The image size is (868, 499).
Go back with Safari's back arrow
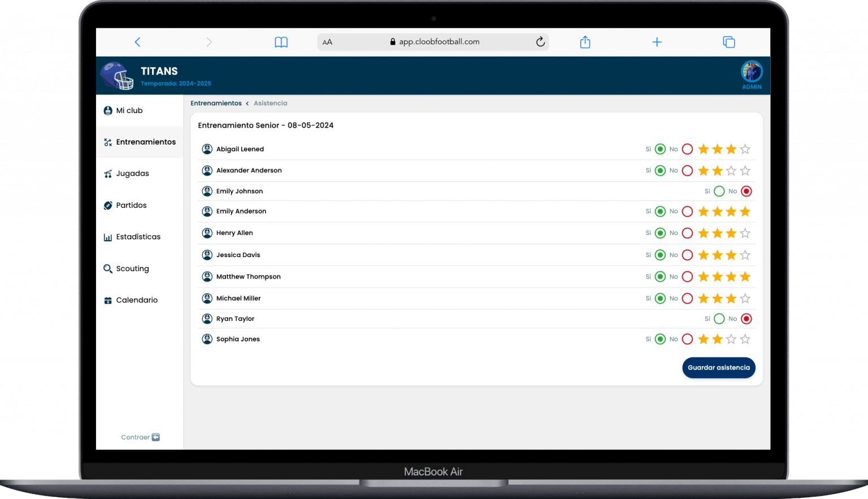pyautogui.click(x=137, y=42)
